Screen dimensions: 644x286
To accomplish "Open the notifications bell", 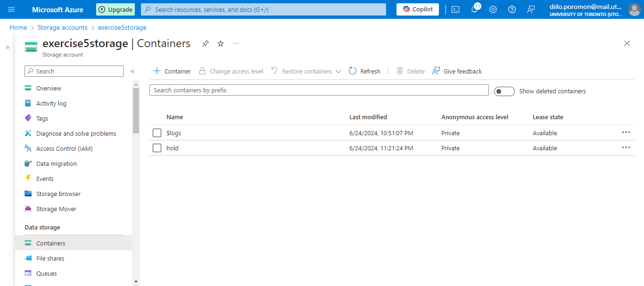I will (x=474, y=9).
